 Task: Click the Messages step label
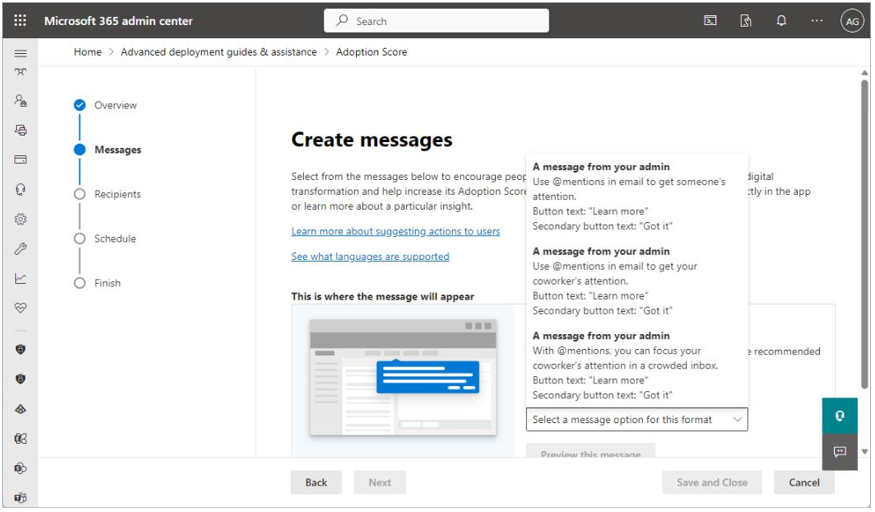[x=118, y=149]
